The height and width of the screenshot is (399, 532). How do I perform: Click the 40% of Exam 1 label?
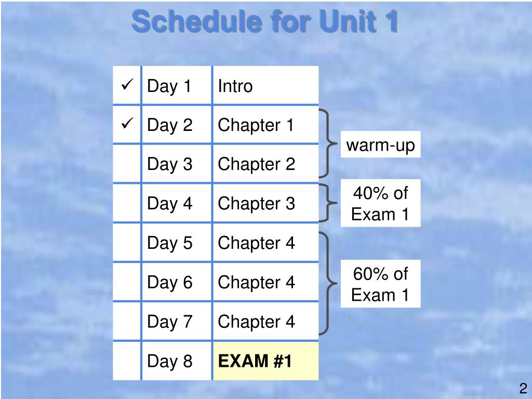(380, 203)
